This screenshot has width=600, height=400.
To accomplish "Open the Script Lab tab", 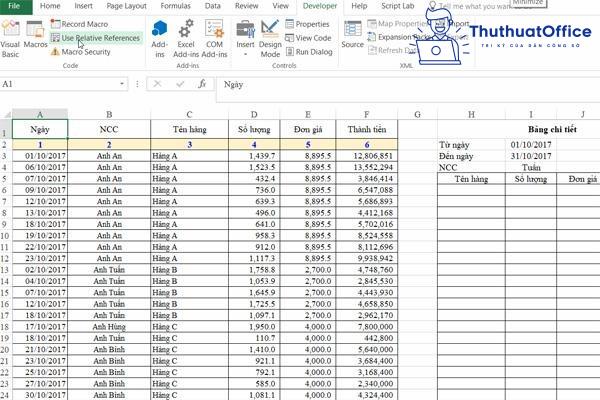I will (x=398, y=6).
